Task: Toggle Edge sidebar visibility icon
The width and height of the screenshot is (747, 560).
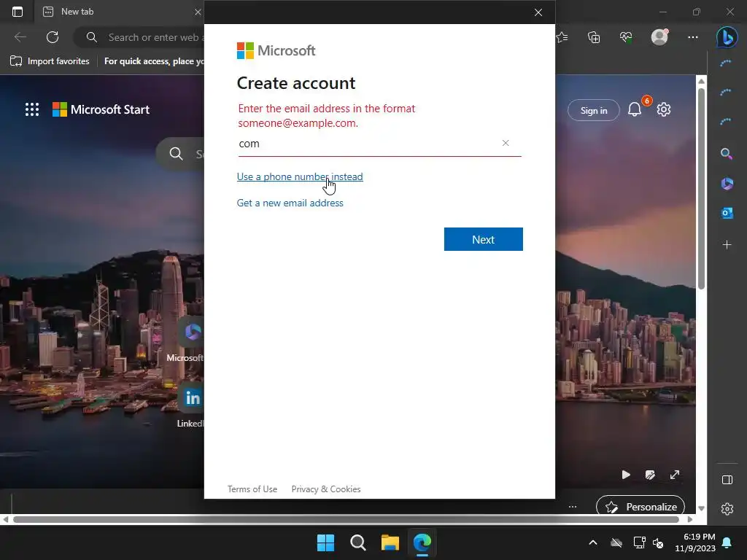Action: pyautogui.click(x=727, y=480)
